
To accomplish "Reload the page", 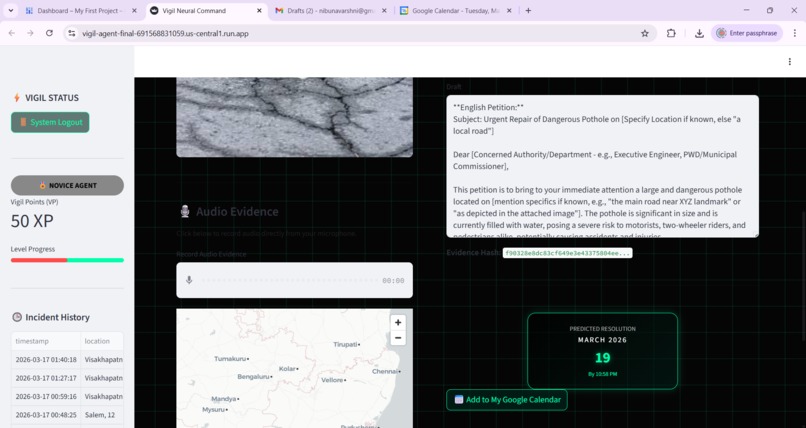I will [49, 33].
